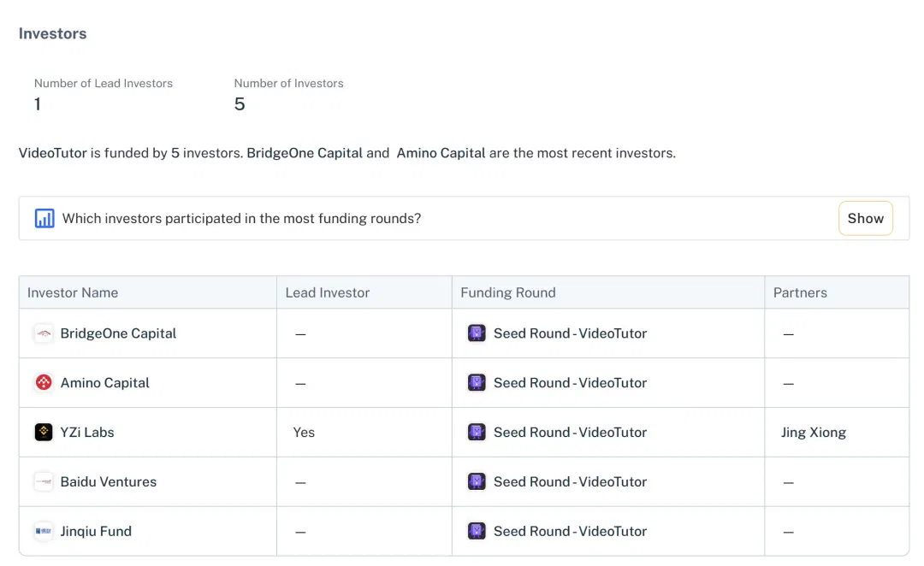
Task: Click VideoTutor icon in Baidu Ventures row
Action: click(x=477, y=481)
